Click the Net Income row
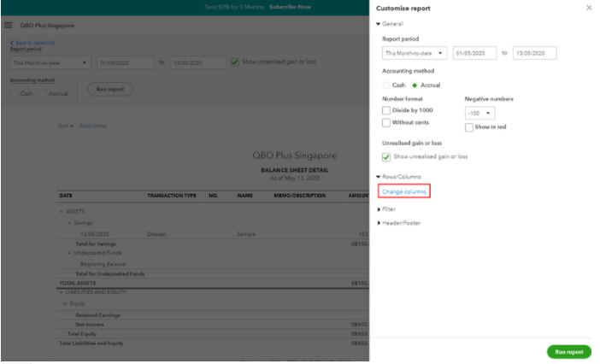 (213, 325)
